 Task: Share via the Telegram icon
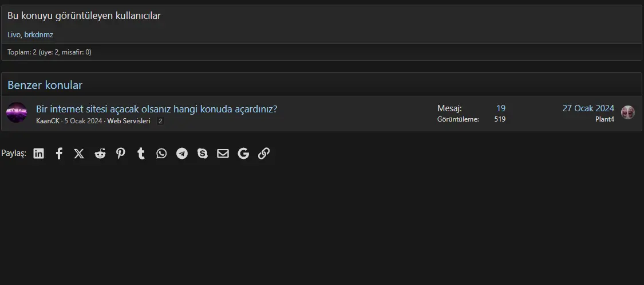[182, 154]
